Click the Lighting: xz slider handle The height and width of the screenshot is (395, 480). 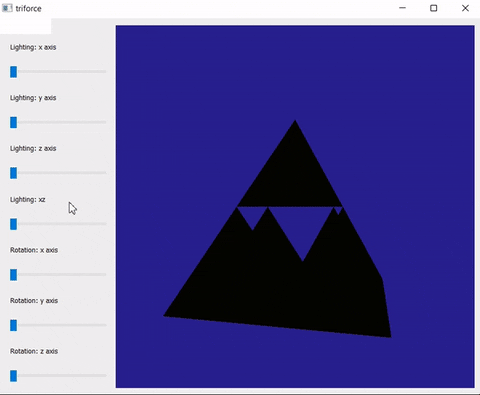[x=13, y=224]
